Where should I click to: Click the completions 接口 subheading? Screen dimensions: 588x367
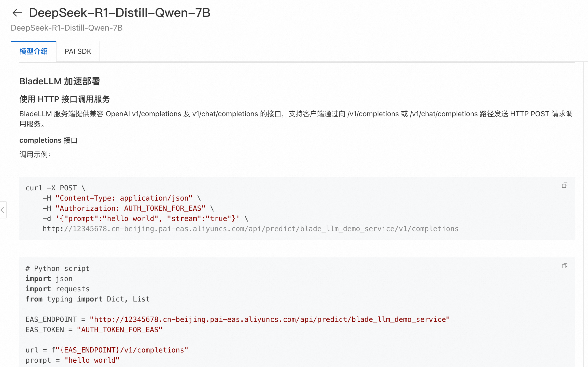(48, 140)
